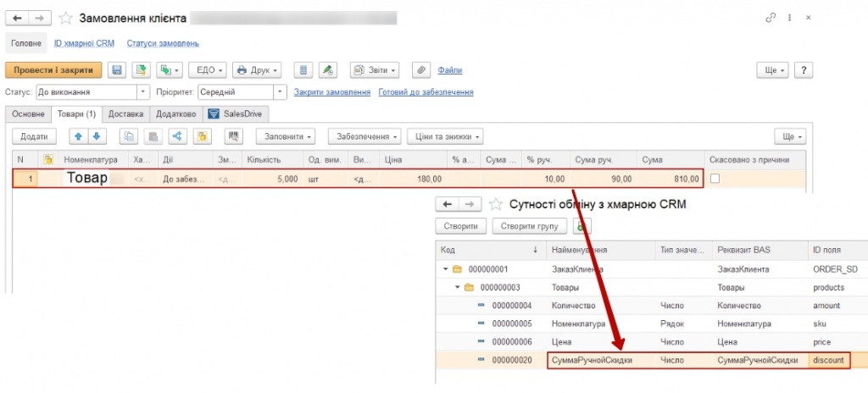Add order to favorites with star icon
868x393 pixels.
pyautogui.click(x=64, y=18)
